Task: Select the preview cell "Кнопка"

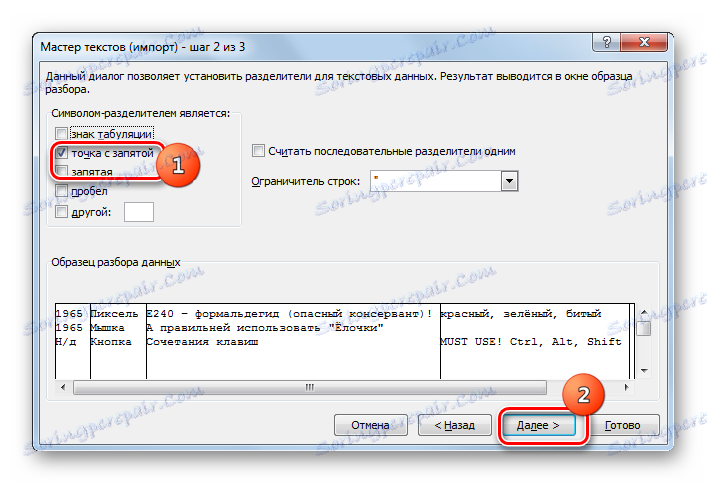Action: (111, 342)
